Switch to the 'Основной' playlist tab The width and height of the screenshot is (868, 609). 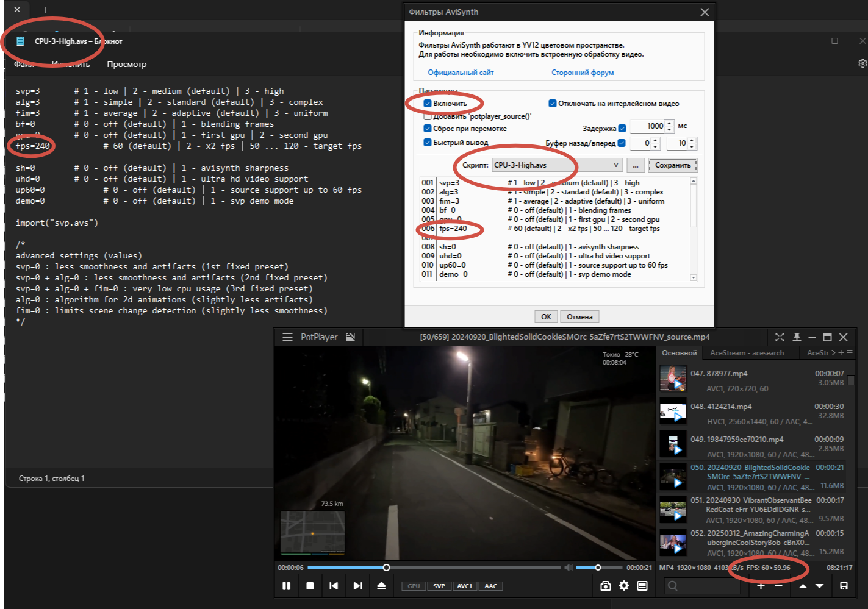coord(680,353)
